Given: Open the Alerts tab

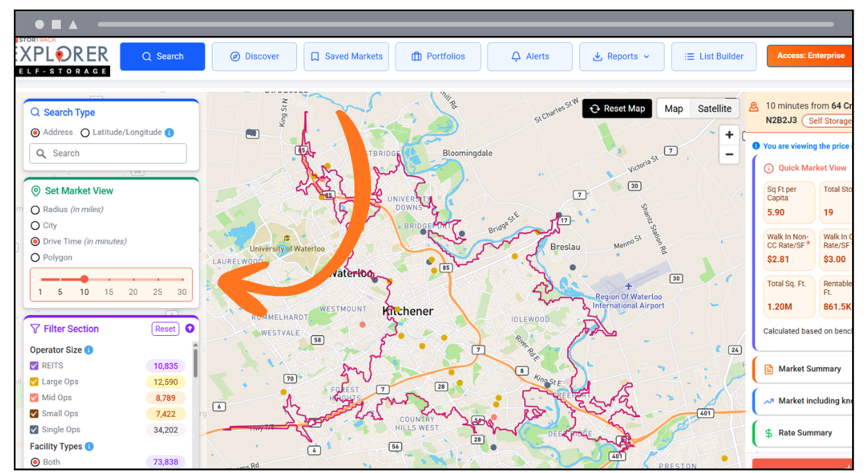Looking at the screenshot, I should (x=530, y=57).
